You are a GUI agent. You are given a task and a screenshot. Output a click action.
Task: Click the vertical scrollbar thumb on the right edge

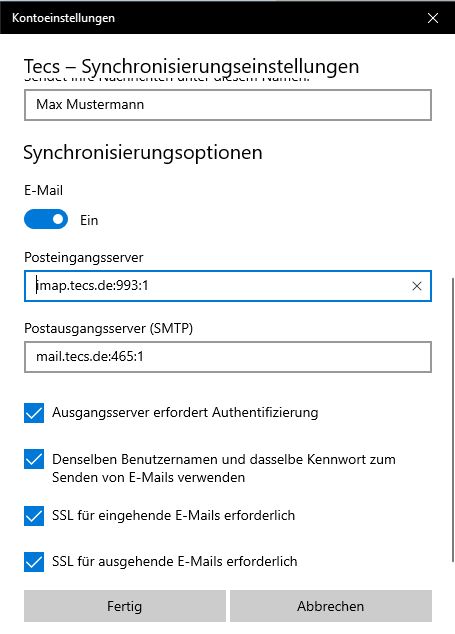coord(453,420)
